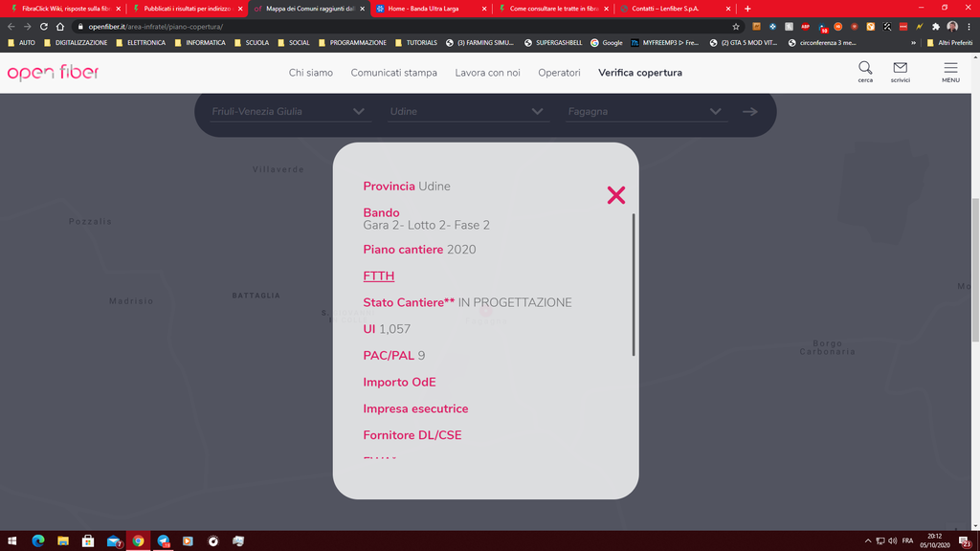This screenshot has width=980, height=551.
Task: Click the Impresa esecutrice label
Action: click(415, 408)
